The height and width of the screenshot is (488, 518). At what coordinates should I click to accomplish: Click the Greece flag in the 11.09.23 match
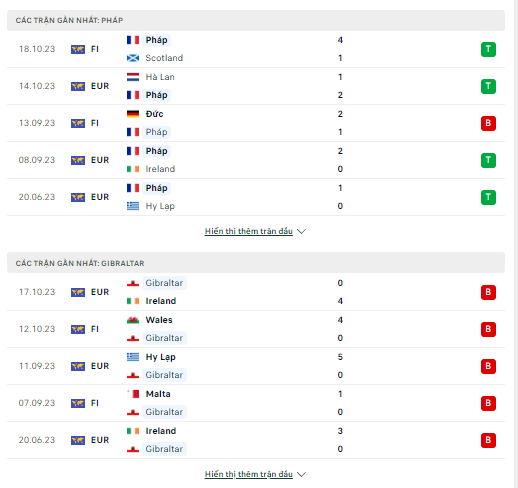133,357
